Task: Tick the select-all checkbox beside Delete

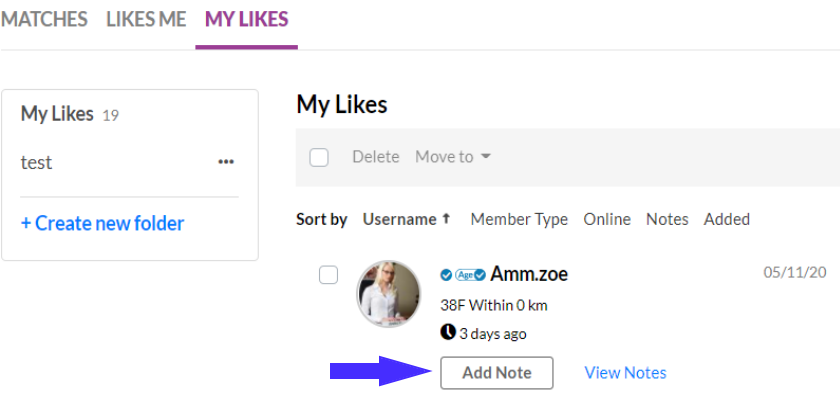Action: (x=319, y=157)
